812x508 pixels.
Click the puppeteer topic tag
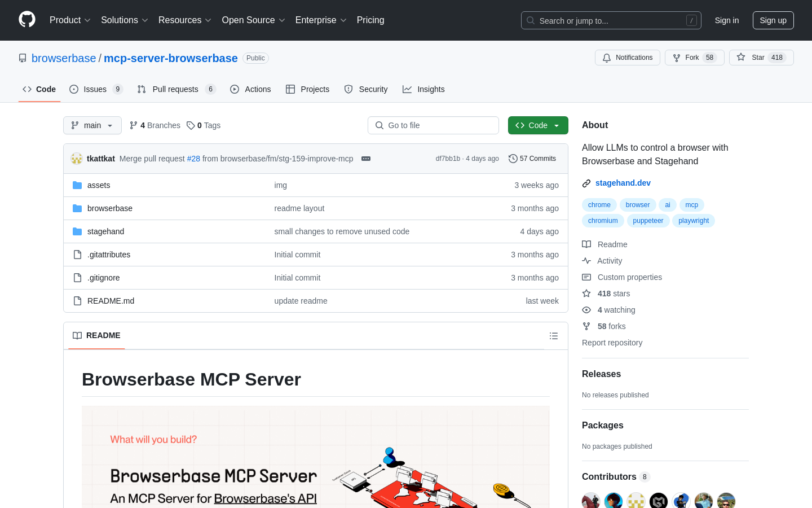coord(648,221)
